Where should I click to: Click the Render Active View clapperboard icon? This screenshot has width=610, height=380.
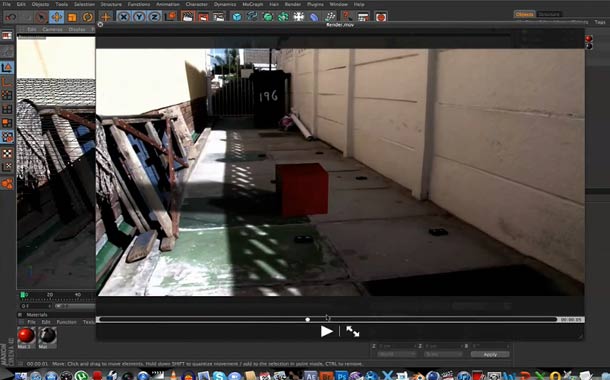point(188,17)
